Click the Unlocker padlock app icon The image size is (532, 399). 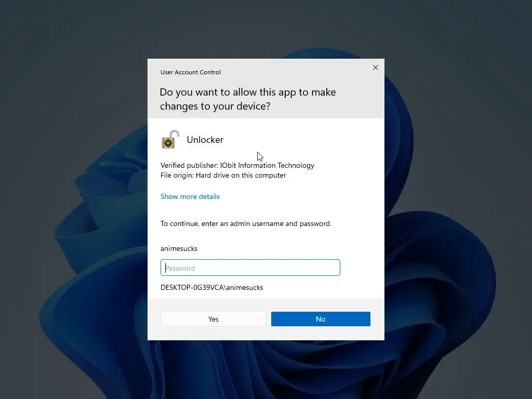click(x=170, y=139)
